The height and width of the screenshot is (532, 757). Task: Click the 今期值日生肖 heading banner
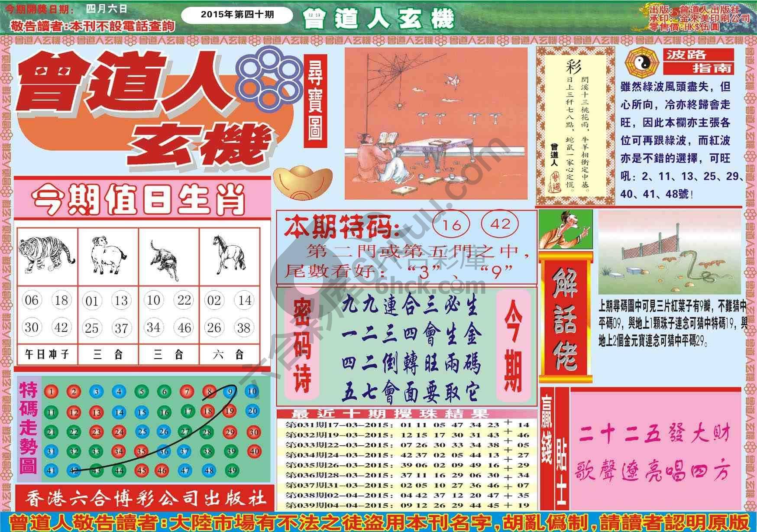point(139,200)
